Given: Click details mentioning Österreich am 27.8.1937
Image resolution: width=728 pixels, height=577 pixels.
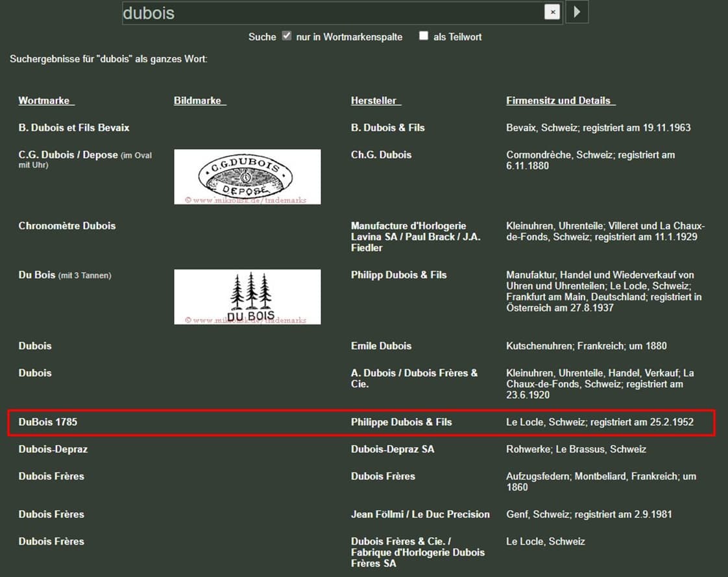Looking at the screenshot, I should point(604,291).
